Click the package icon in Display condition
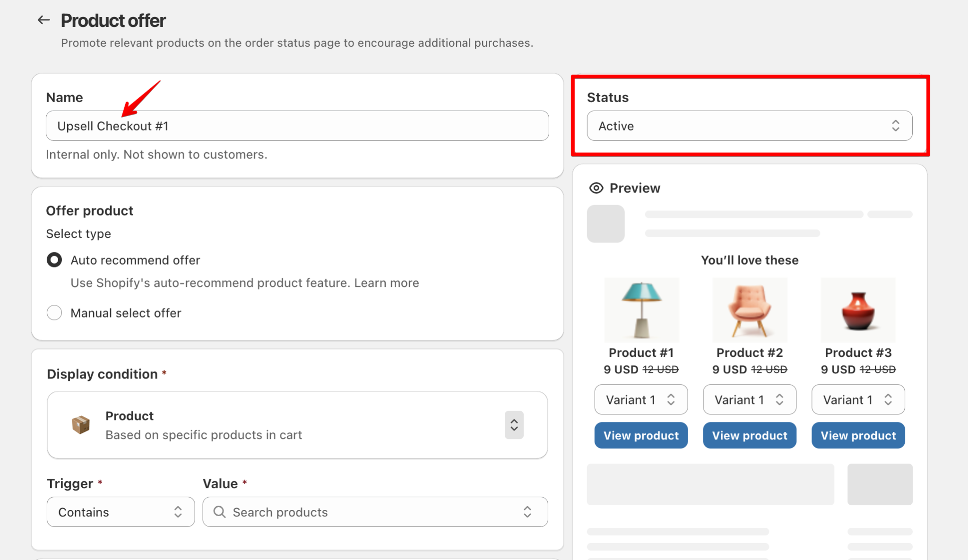Viewport: 968px width, 560px height. click(81, 424)
